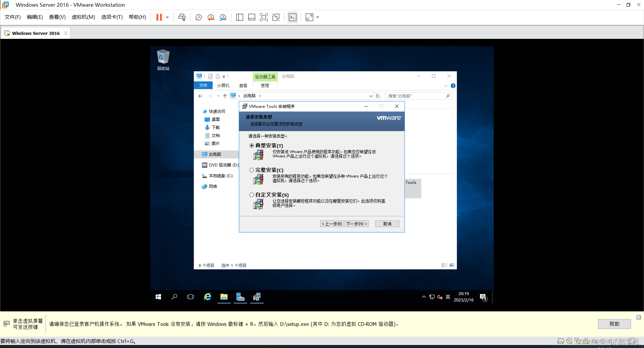Expand the address bar history dropdown

(x=371, y=96)
